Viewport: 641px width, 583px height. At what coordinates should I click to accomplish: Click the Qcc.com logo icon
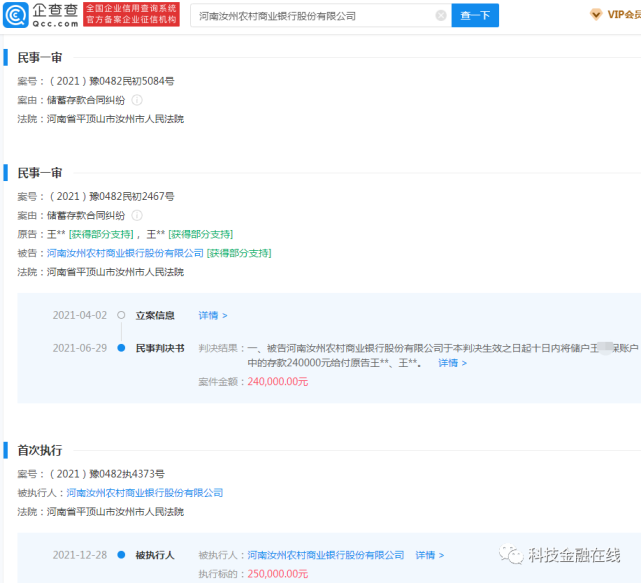pos(16,15)
